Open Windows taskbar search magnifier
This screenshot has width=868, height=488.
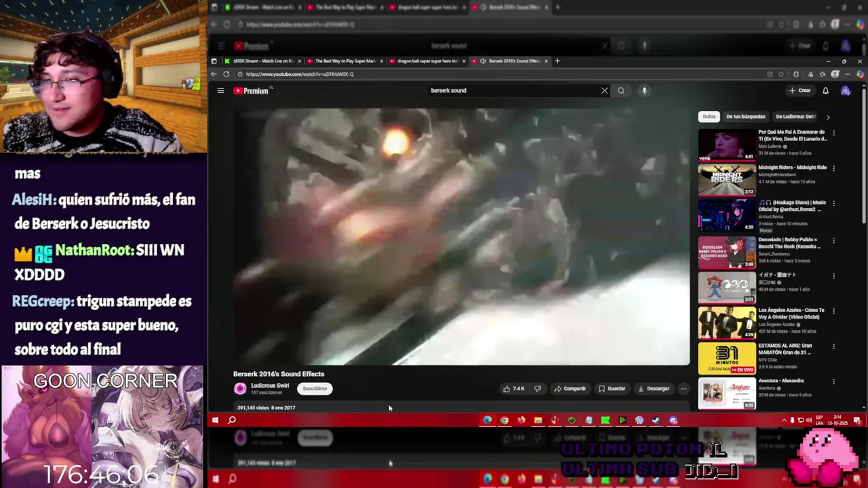coord(232,420)
